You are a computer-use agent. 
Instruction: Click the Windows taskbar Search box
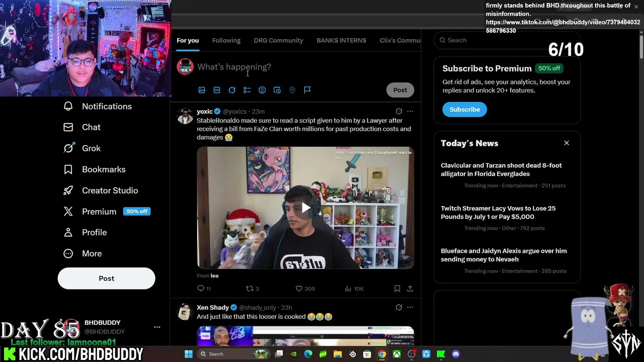(x=233, y=354)
